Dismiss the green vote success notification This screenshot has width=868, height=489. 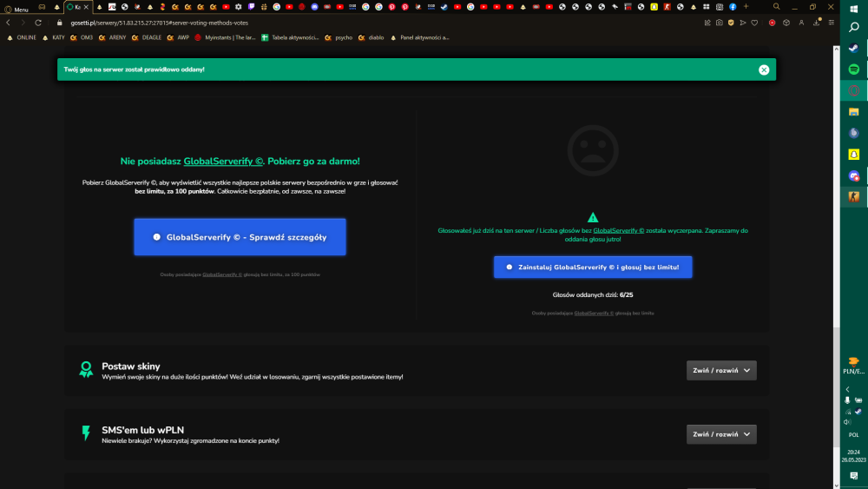tap(764, 69)
